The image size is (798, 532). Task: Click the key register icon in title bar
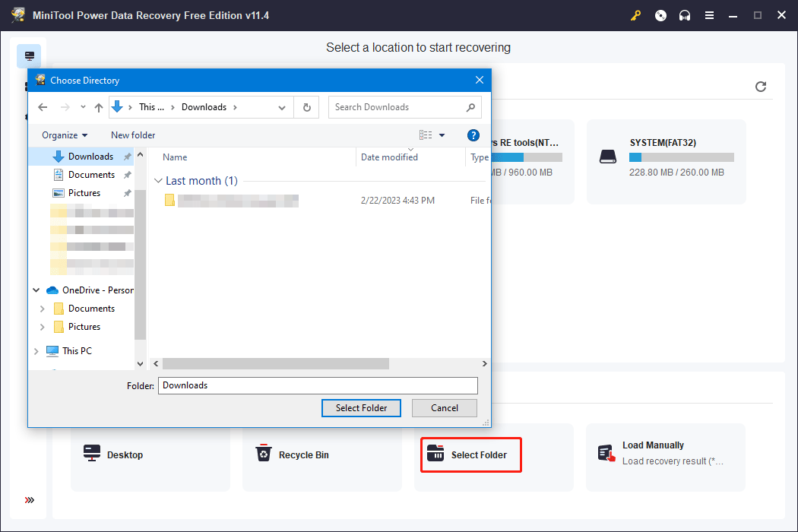point(635,15)
